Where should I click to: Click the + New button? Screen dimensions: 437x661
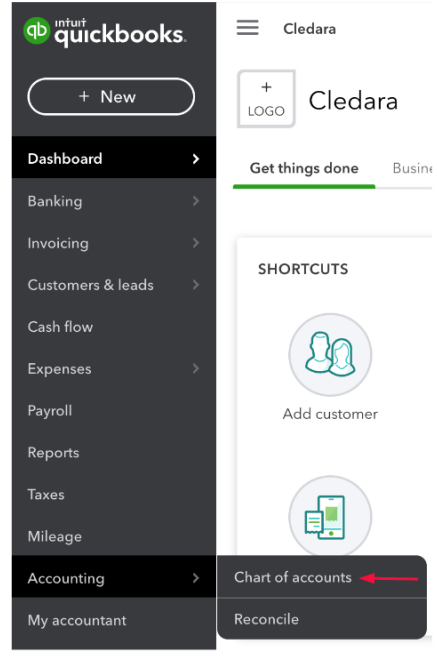(x=111, y=97)
